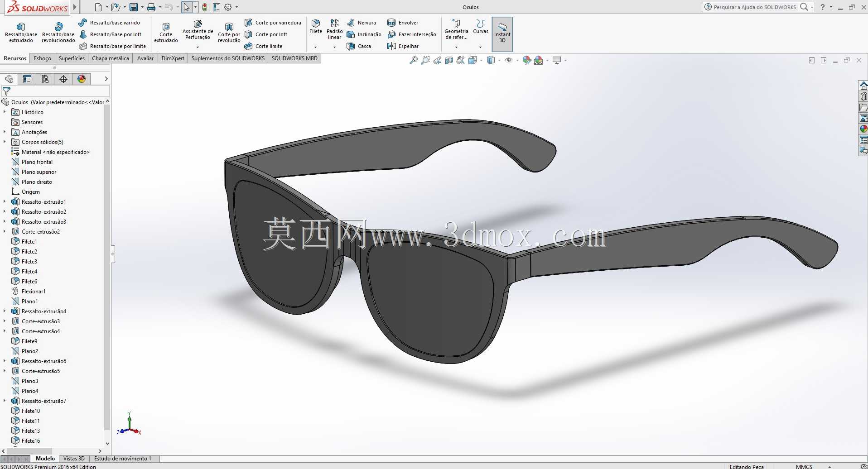Image resolution: width=868 pixels, height=469 pixels.
Task: Click the Corte extrudado tool
Action: click(166, 32)
